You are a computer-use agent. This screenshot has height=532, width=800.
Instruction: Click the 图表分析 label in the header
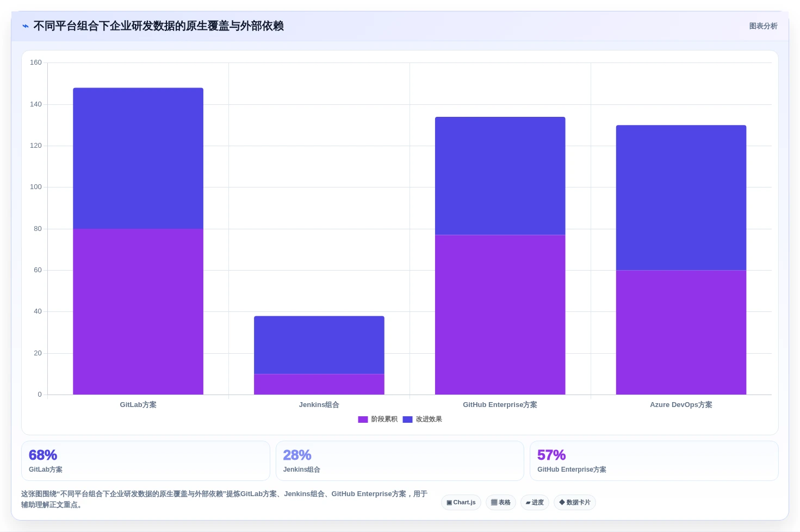[x=763, y=26]
